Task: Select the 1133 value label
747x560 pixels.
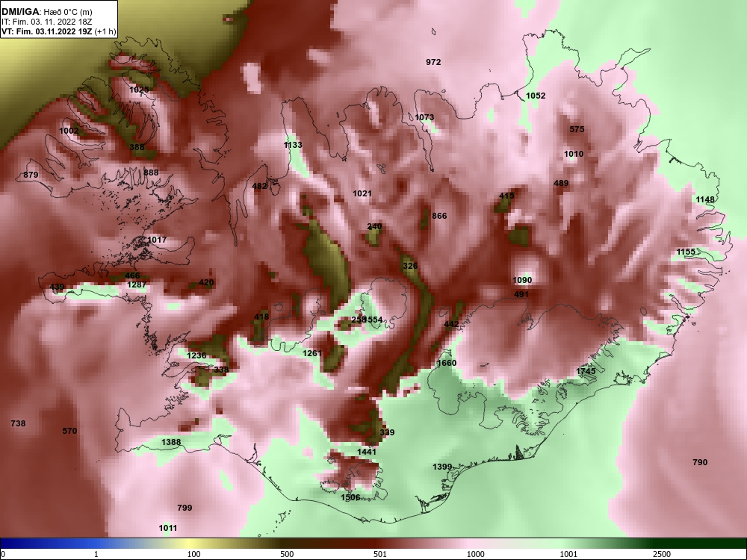Action: click(x=293, y=146)
